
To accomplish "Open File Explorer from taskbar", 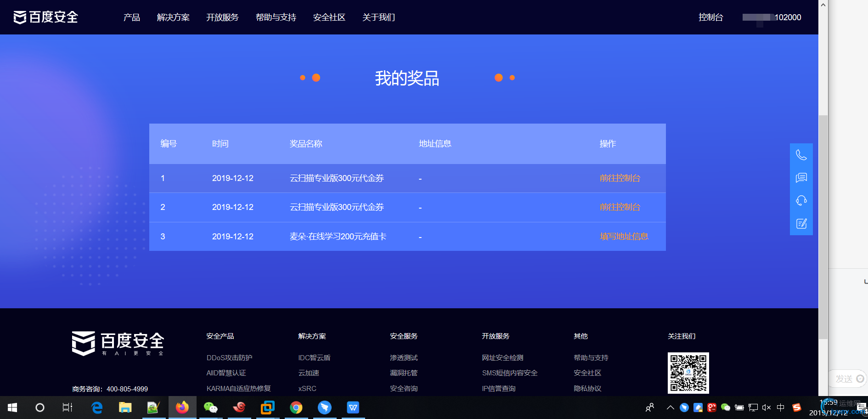I will 125,408.
